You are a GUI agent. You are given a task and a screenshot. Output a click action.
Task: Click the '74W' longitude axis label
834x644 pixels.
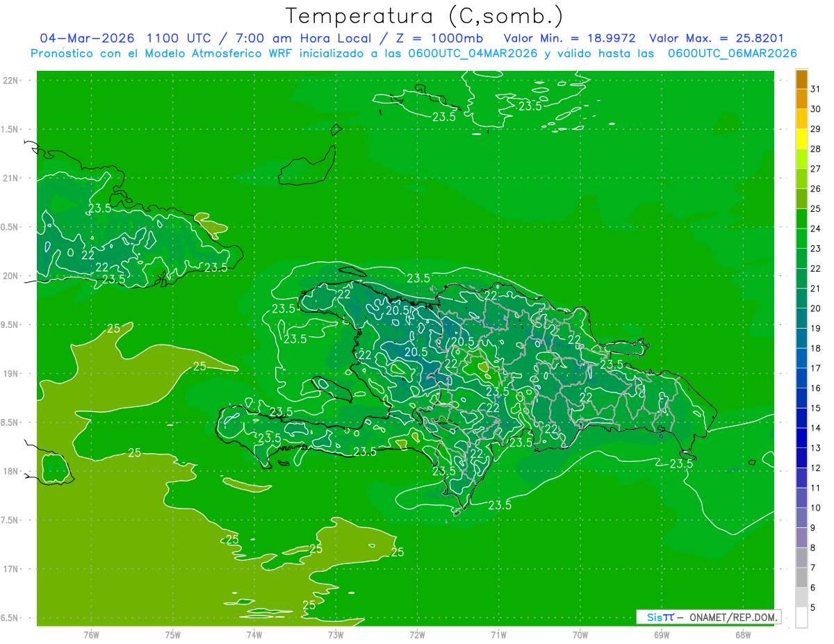pos(254,635)
